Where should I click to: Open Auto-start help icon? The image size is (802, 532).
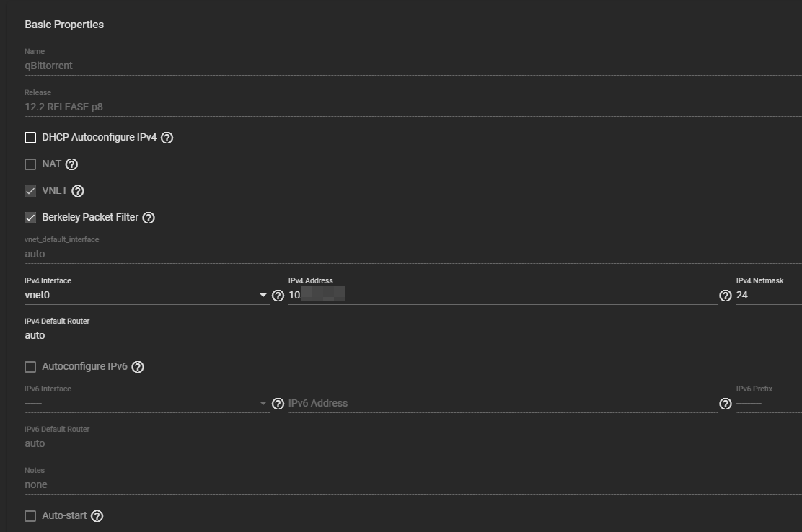pyautogui.click(x=97, y=516)
